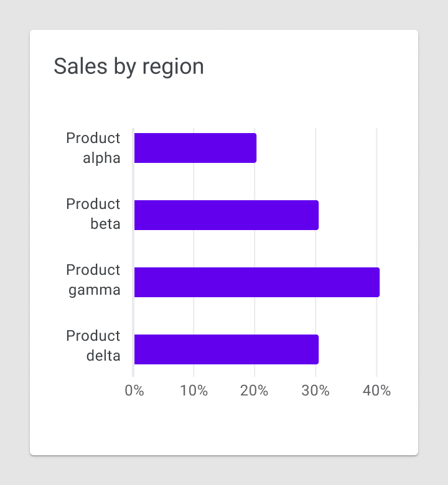This screenshot has width=448, height=485.
Task: Click the Product delta bar
Action: [x=226, y=349]
